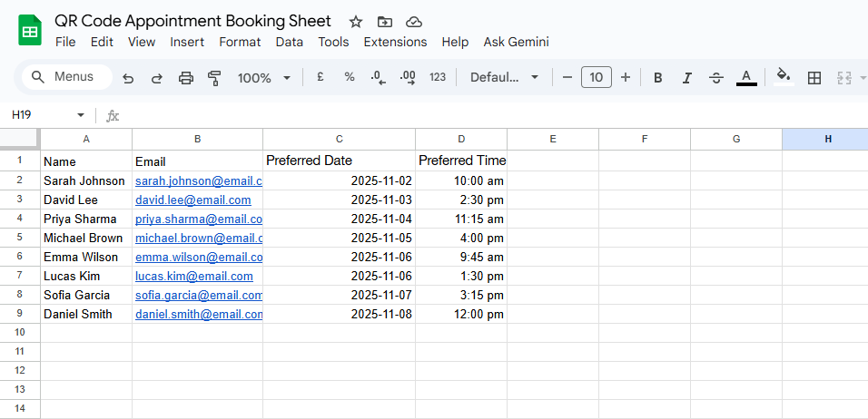Open the text colour picker

(x=746, y=77)
